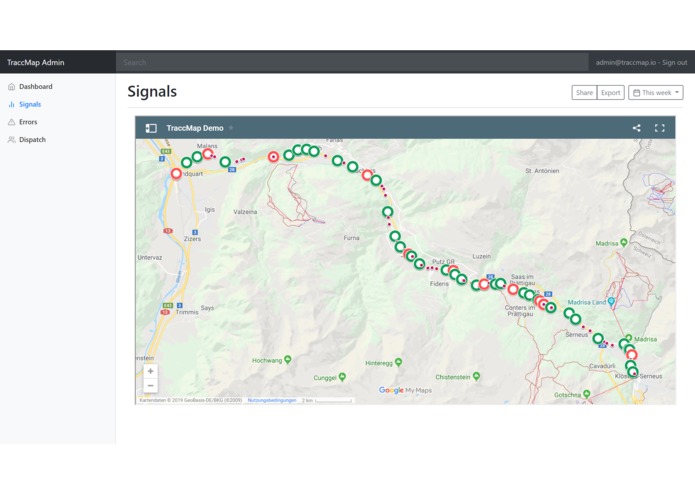Click the green signal marker near Serneus label
Image resolution: width=695 pixels, height=494 pixels.
(x=598, y=339)
